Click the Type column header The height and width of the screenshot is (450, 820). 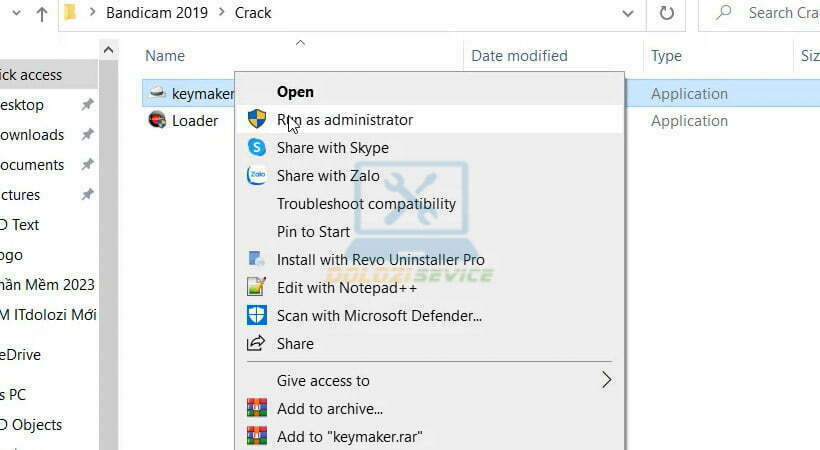click(666, 56)
